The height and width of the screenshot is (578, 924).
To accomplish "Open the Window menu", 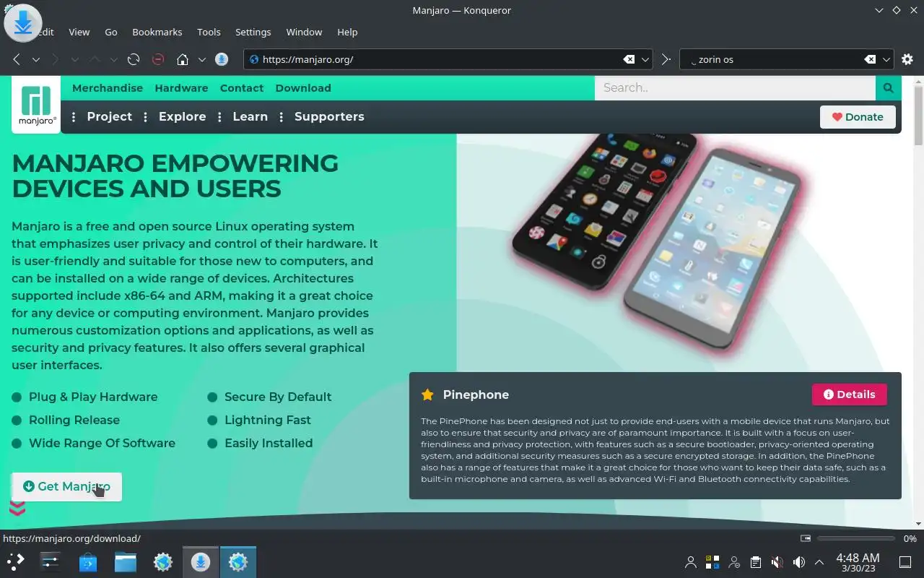I will [304, 32].
